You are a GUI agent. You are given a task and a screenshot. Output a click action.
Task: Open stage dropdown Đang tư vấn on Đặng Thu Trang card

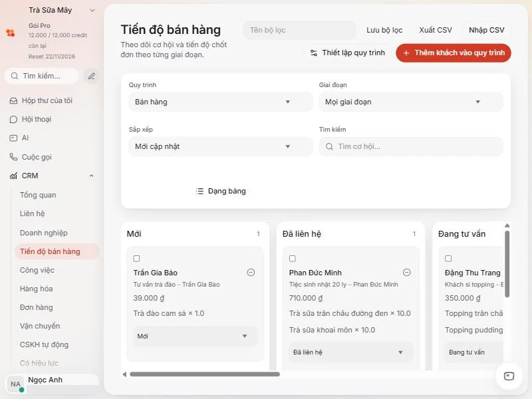473,352
